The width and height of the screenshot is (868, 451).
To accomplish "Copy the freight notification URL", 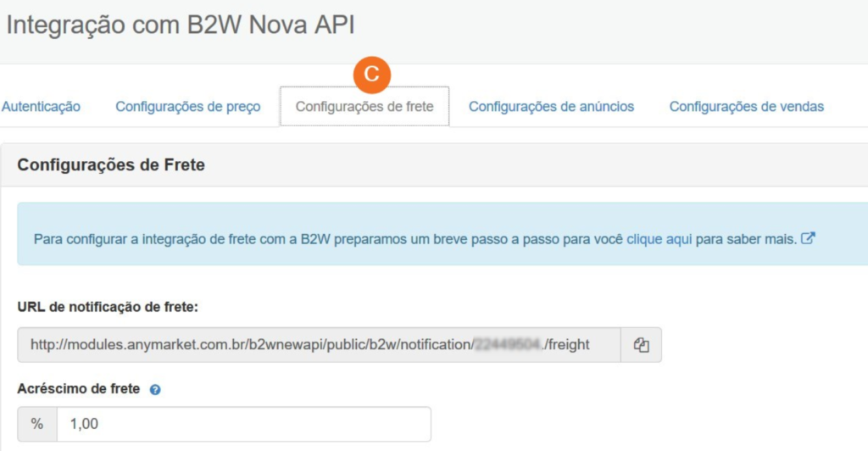I will 641,345.
